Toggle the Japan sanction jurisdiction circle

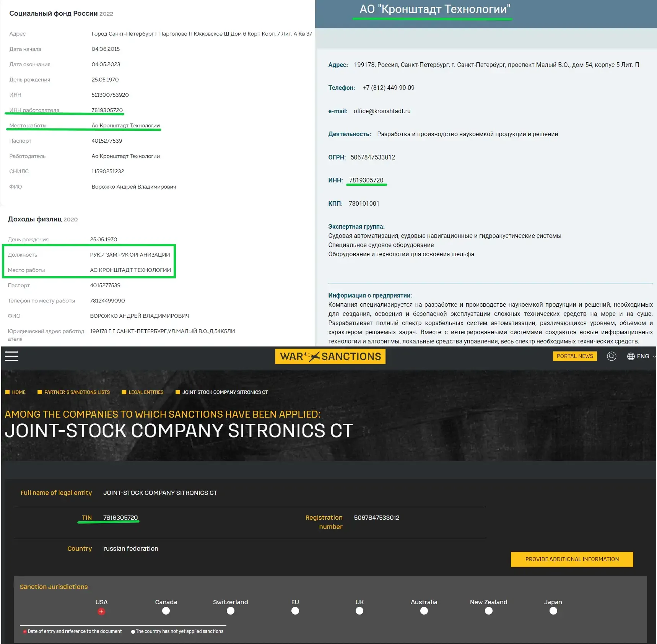point(553,611)
